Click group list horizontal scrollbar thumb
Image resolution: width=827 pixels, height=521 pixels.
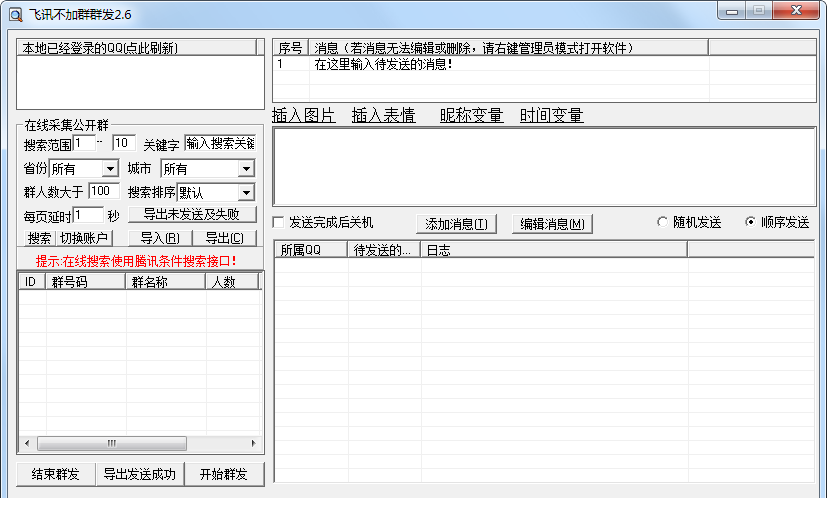[x=112, y=443]
